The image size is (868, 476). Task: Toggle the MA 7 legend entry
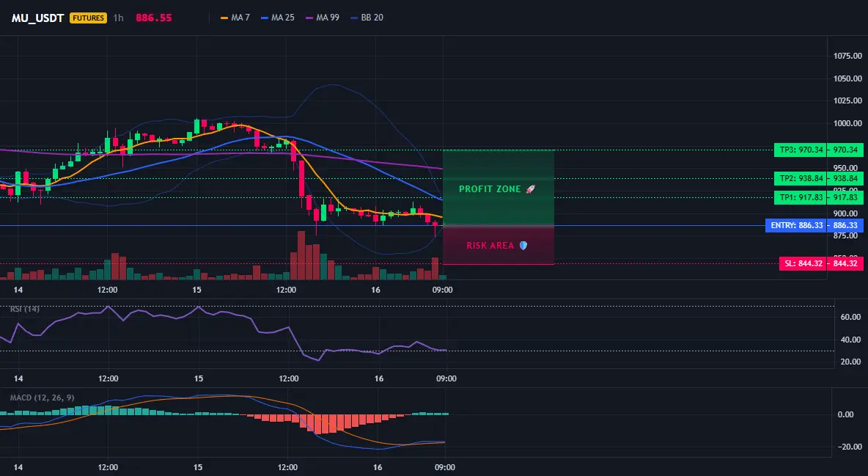[235, 18]
